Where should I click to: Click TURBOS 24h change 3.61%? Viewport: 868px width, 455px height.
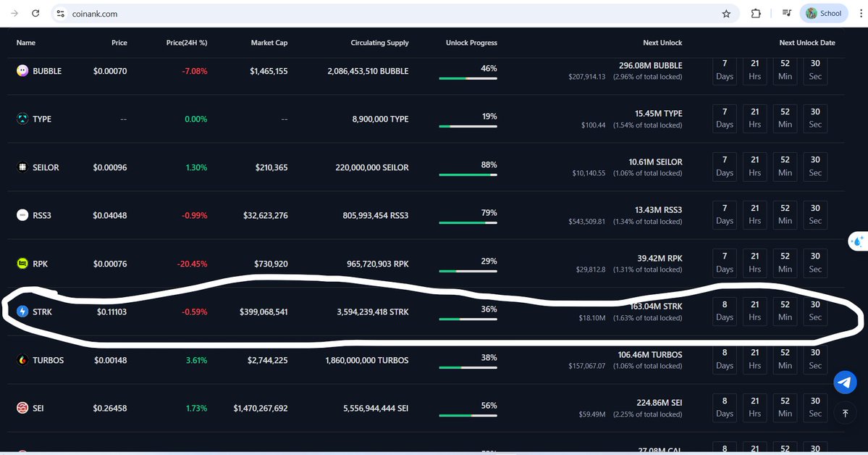click(x=196, y=359)
